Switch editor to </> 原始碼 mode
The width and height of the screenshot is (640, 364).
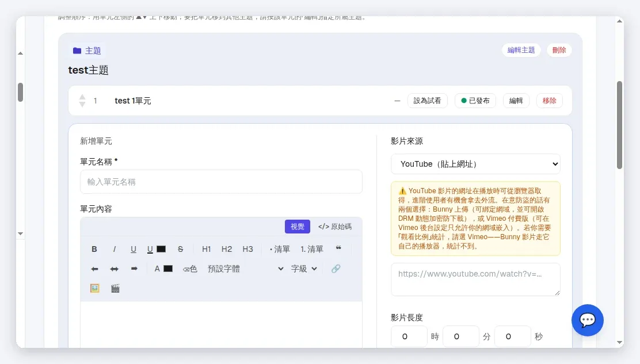pos(335,227)
